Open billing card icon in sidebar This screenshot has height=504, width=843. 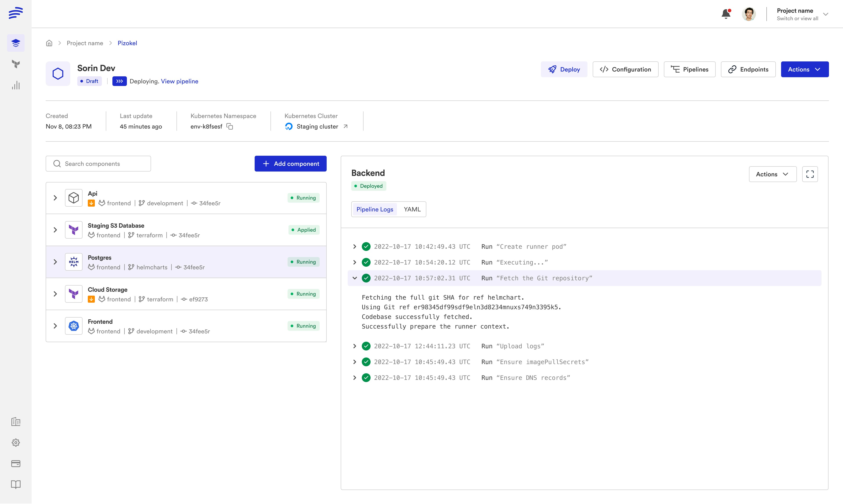click(x=16, y=464)
